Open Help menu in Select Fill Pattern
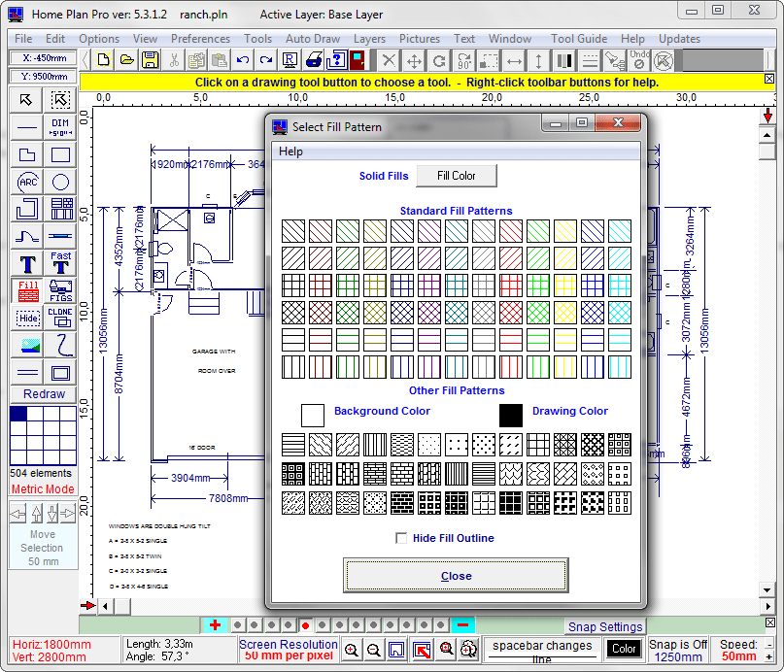Screen dimensions: 784x672 tap(290, 151)
